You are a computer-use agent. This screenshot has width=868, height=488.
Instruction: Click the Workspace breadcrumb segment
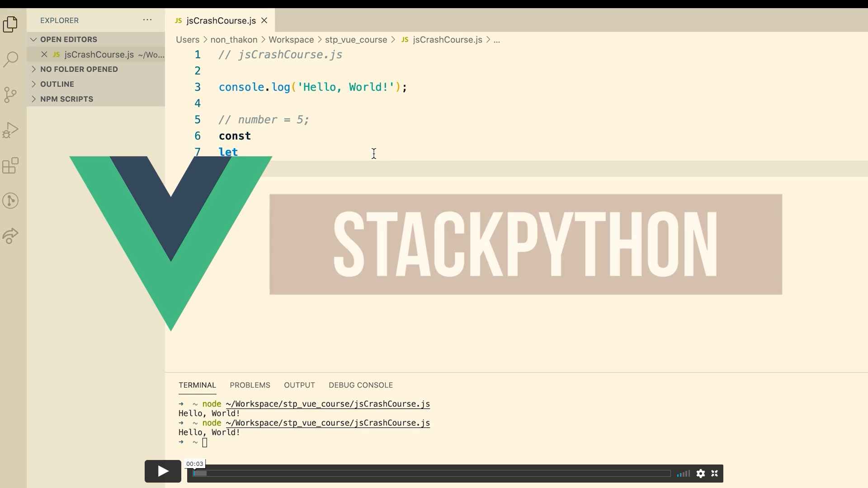click(291, 40)
